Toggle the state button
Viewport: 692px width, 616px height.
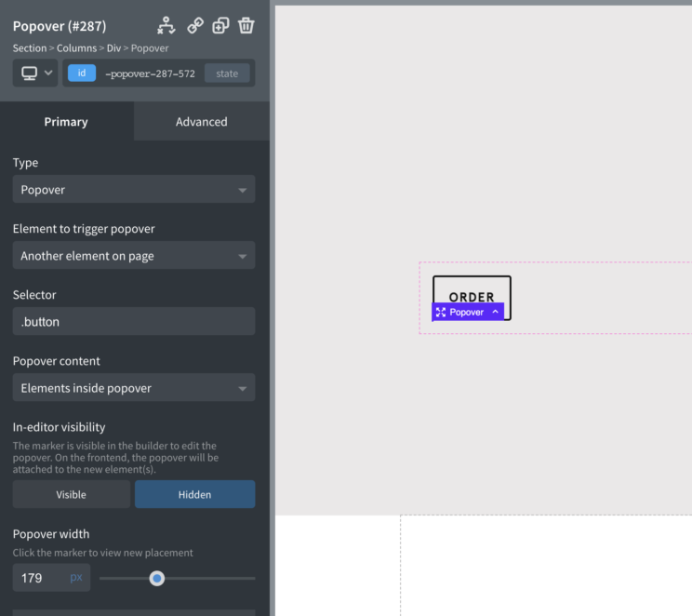pyautogui.click(x=227, y=74)
